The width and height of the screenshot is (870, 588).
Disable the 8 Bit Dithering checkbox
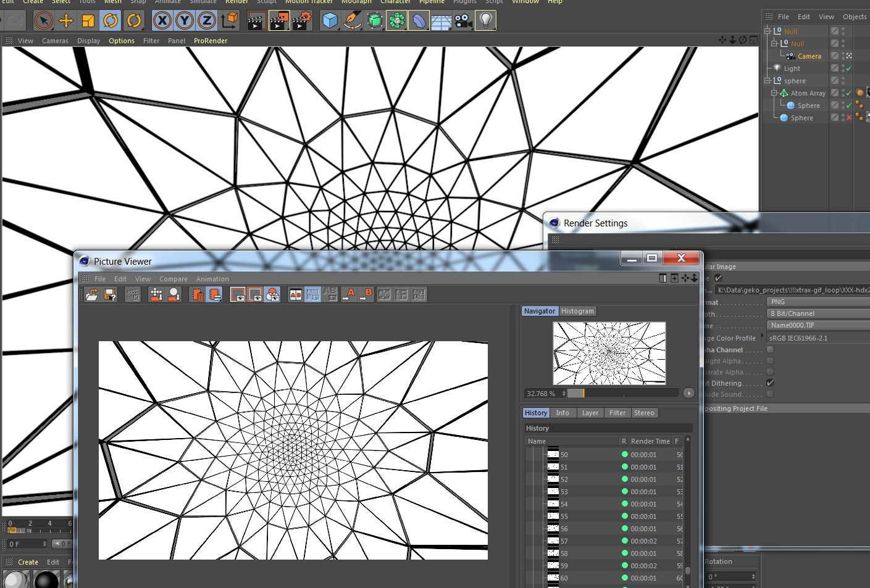tap(770, 383)
